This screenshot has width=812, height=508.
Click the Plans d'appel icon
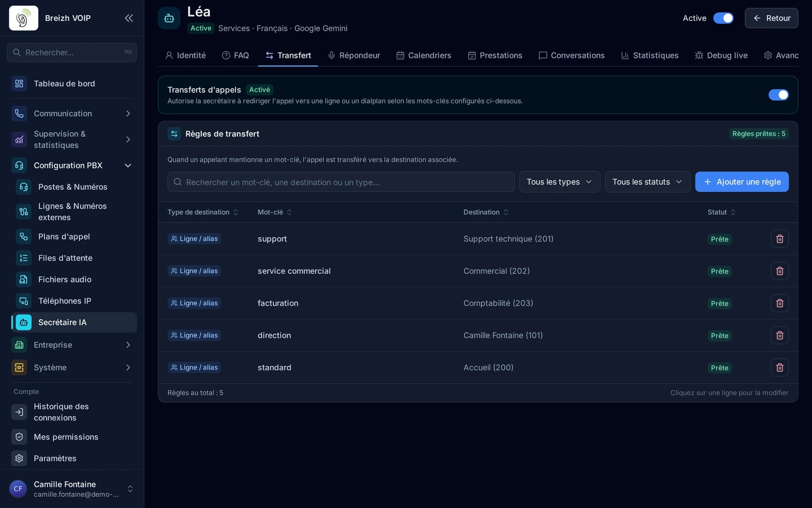tap(24, 237)
